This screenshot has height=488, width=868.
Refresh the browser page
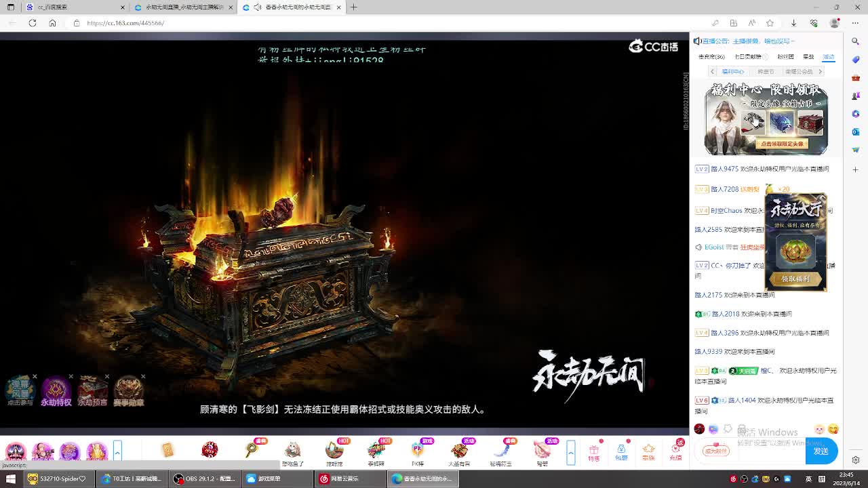coord(32,23)
